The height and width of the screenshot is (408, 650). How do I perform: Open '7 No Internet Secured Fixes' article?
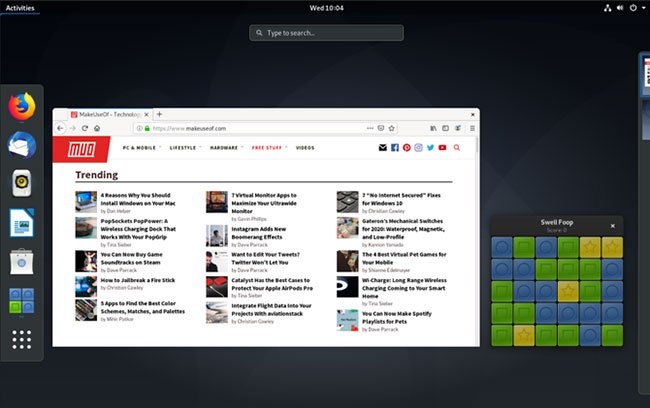coord(401,199)
